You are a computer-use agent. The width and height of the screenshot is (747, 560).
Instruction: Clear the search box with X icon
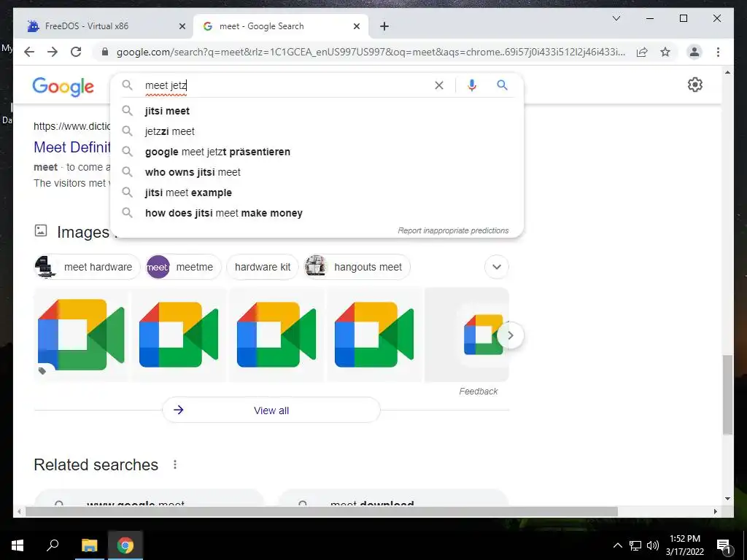[x=438, y=85]
